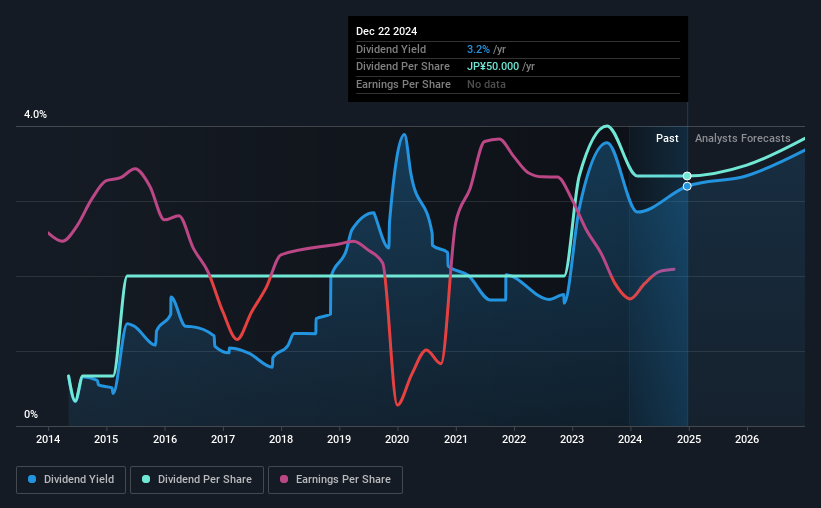Toggle the Dividend Per Share legend button
Screen dimensions: 821x508
click(x=197, y=480)
